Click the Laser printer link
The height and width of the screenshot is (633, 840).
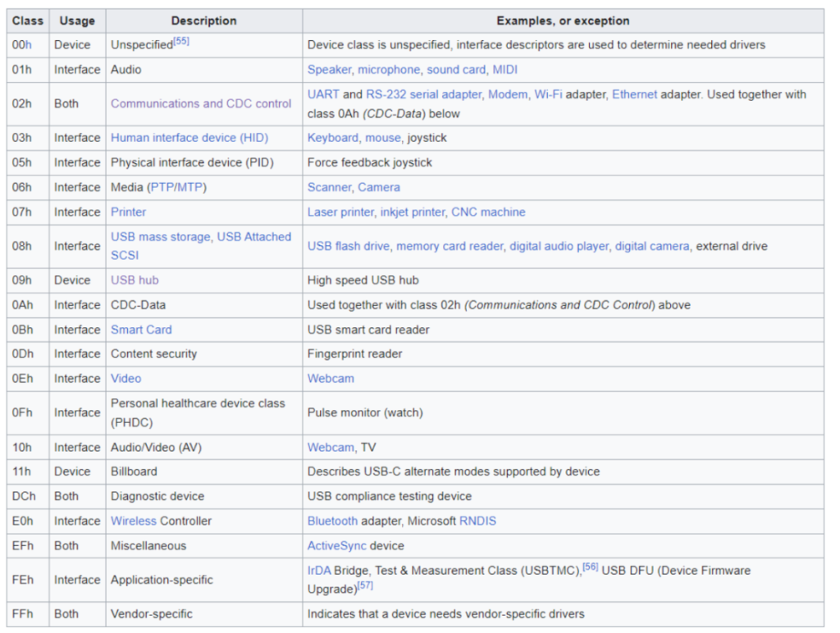[x=340, y=212]
